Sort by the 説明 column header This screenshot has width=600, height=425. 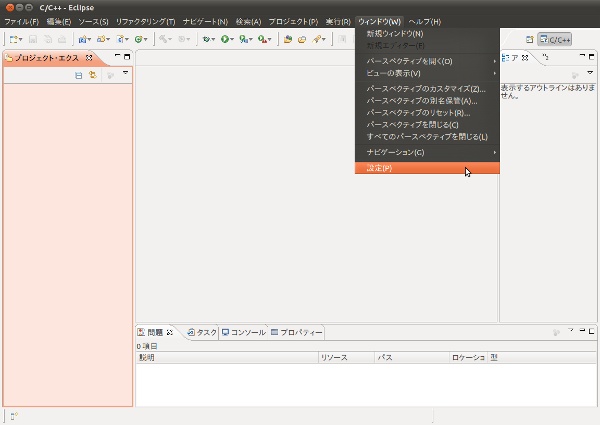227,357
